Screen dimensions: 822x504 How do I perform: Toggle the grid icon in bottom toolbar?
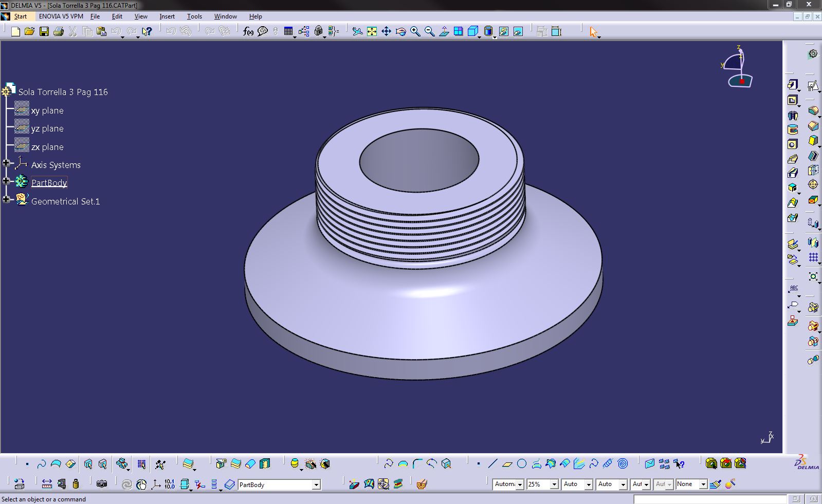(141, 464)
